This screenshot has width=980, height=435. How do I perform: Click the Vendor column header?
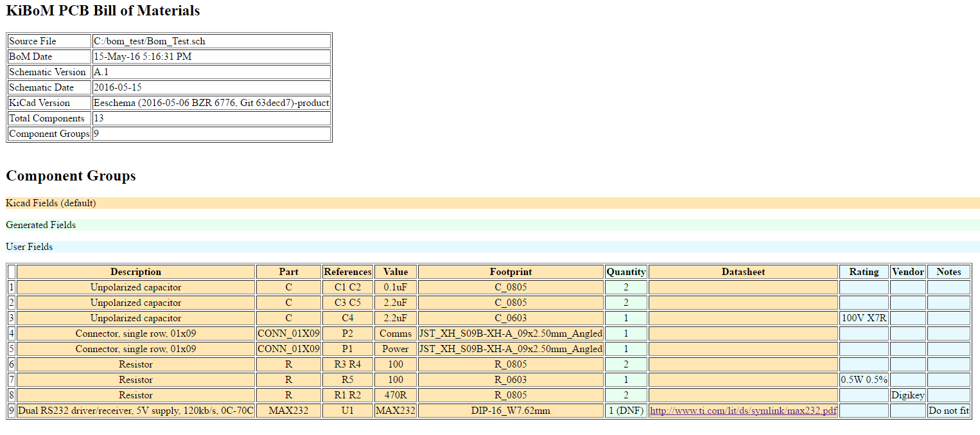[908, 272]
